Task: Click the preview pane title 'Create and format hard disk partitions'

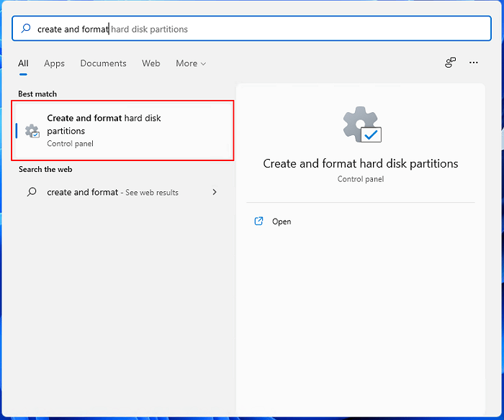Action: point(361,163)
